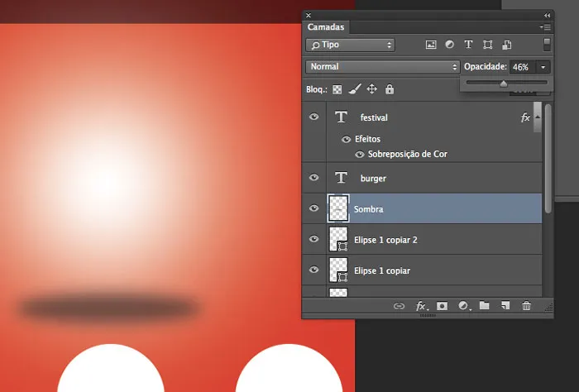
Task: Filter layers by smart object icon
Action: (x=506, y=45)
